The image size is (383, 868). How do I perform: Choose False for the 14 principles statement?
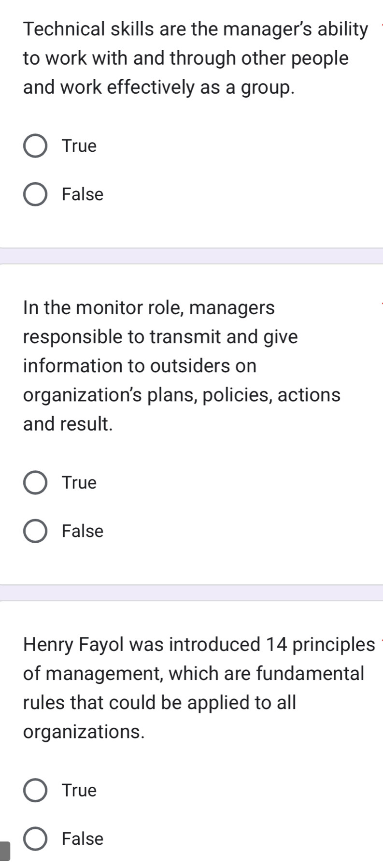click(34, 839)
